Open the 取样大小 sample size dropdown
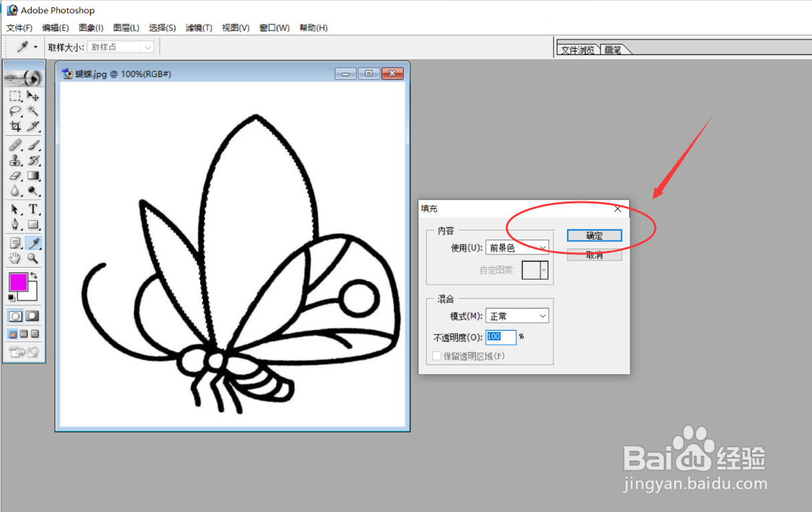 [120, 47]
